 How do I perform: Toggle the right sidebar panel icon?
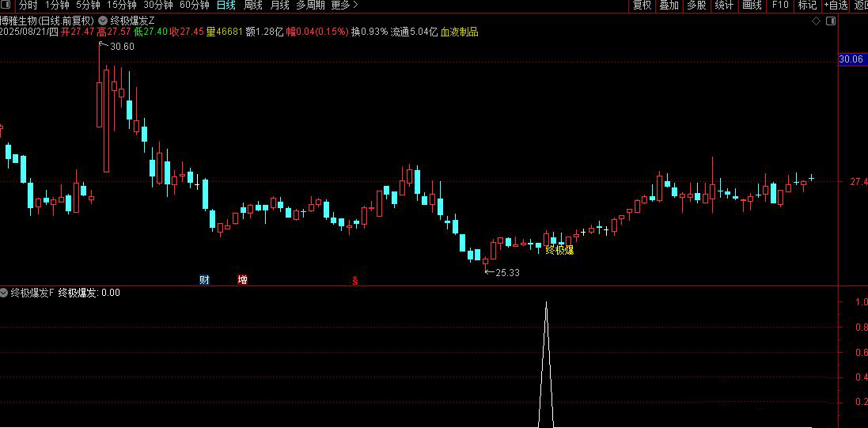coord(830,21)
